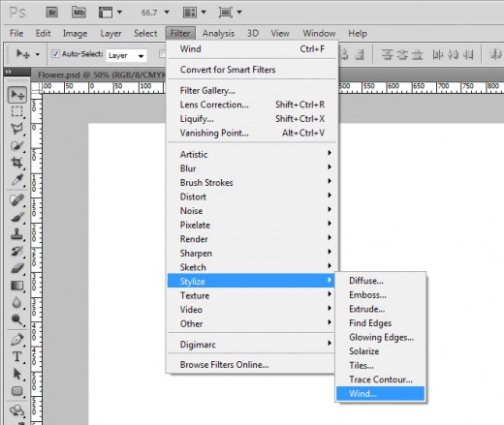
Task: Select the Clone Stamp tool
Action: 16,233
